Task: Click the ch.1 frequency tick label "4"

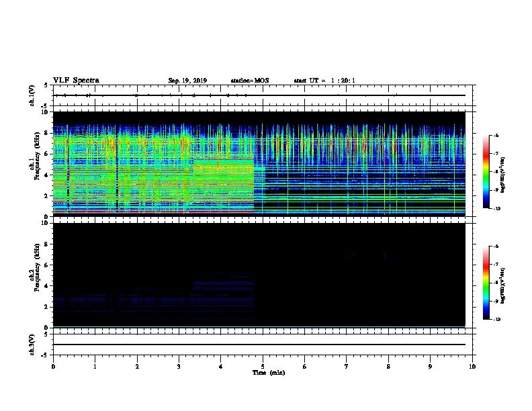Action: pyautogui.click(x=47, y=175)
